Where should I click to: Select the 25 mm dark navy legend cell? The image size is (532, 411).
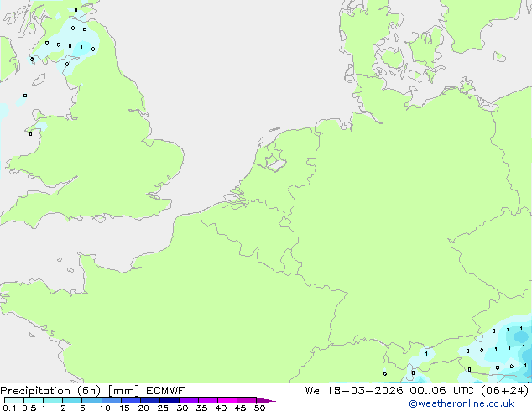point(169,400)
